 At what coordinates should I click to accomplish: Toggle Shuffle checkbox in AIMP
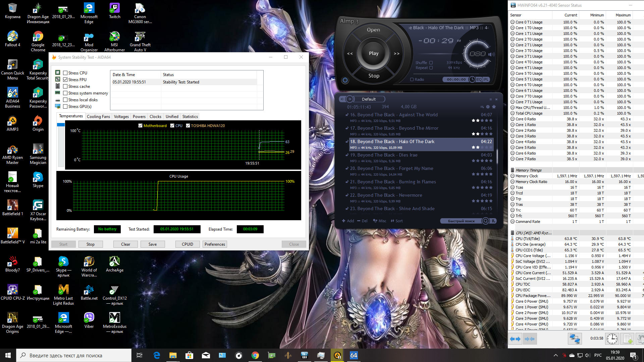click(x=431, y=63)
